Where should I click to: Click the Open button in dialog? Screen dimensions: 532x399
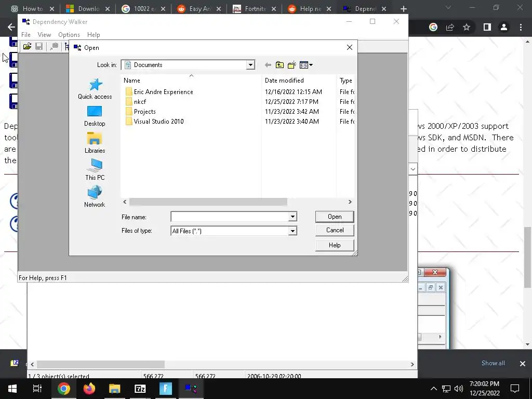(x=335, y=217)
